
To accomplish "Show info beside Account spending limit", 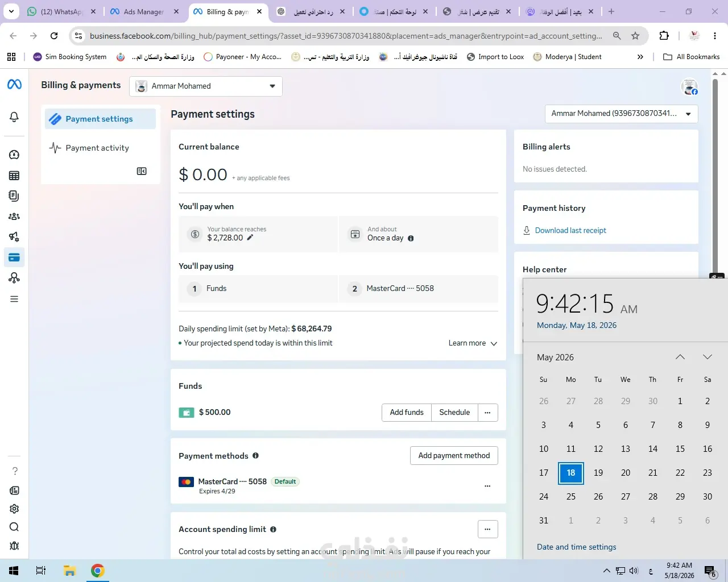I will [x=273, y=529].
